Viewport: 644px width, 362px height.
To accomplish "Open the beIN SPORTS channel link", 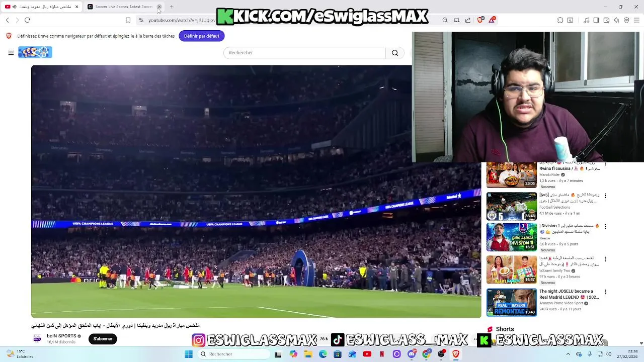I will [x=61, y=336].
